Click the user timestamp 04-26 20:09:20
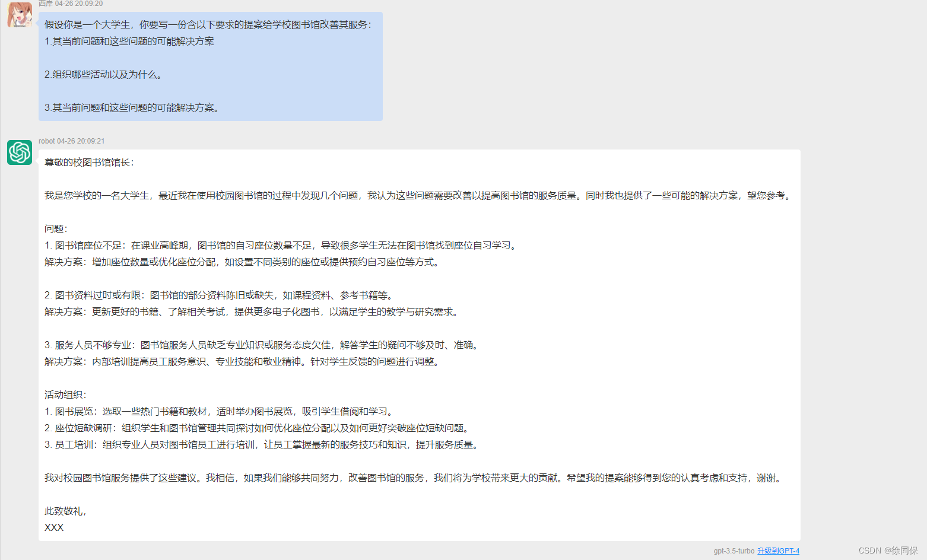Viewport: 927px width, 560px height. click(79, 4)
